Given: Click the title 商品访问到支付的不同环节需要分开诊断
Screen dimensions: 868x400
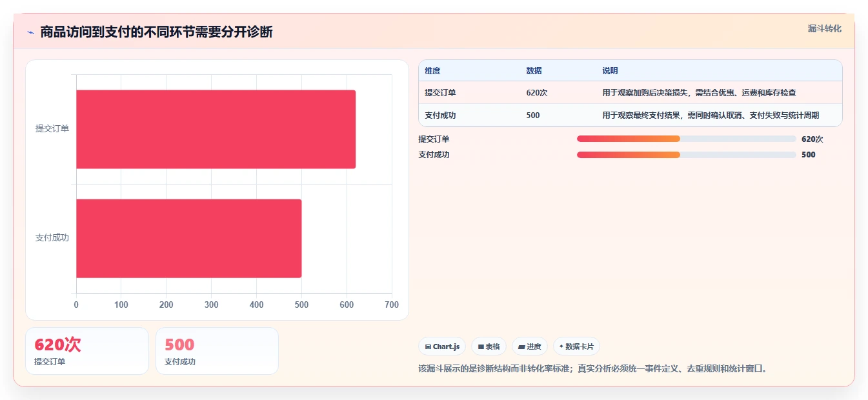Looking at the screenshot, I should click(156, 32).
